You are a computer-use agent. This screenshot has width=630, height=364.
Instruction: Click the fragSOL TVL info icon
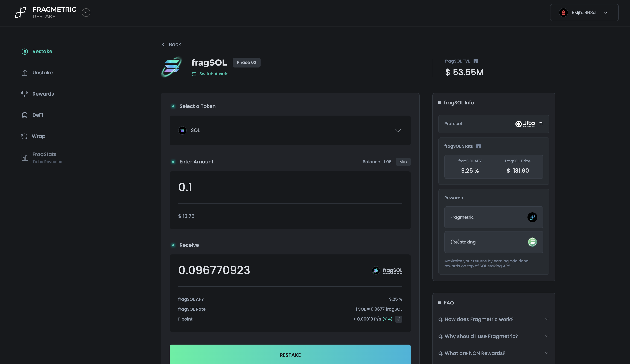(x=476, y=61)
